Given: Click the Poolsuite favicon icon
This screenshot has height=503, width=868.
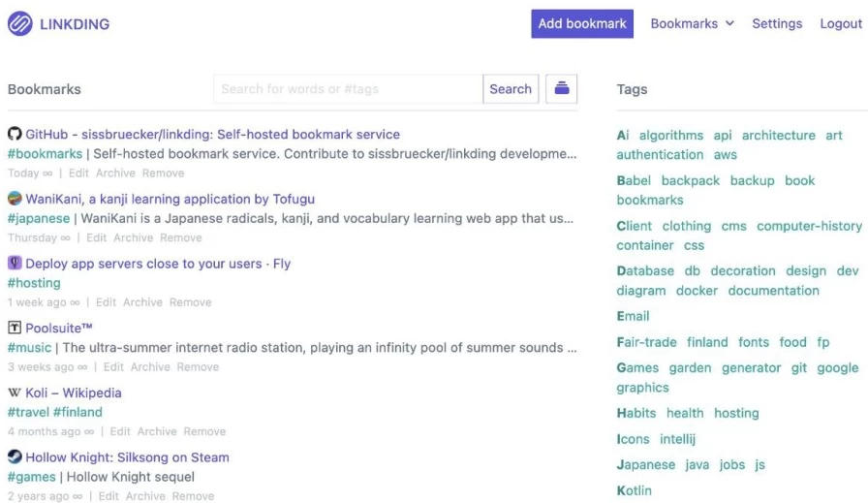Looking at the screenshot, I should pyautogui.click(x=15, y=329).
